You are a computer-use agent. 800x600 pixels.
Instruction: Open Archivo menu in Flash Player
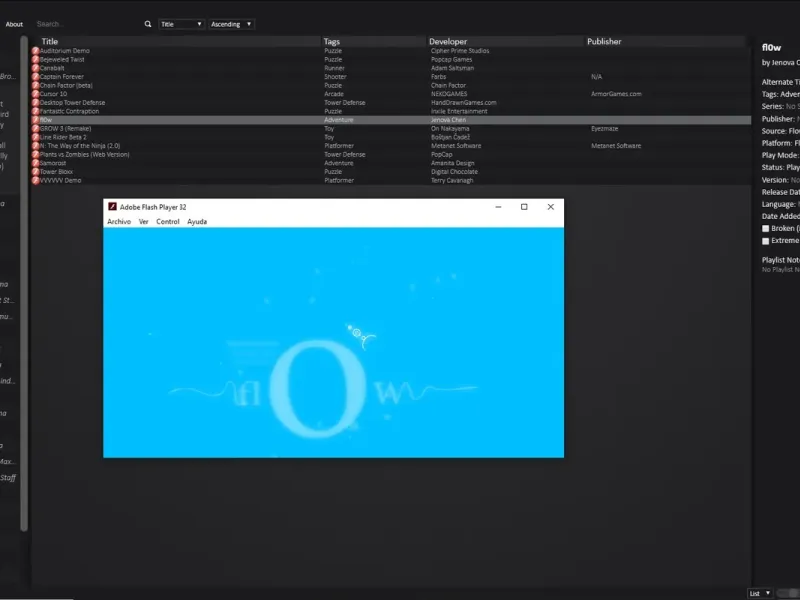click(x=119, y=221)
